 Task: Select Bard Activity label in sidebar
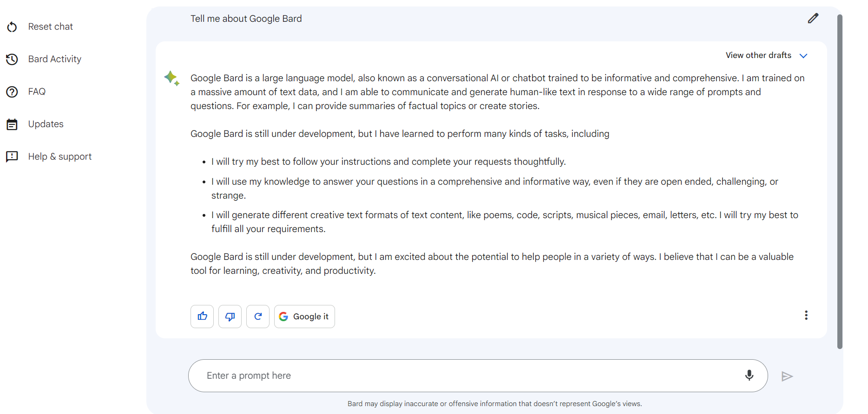pos(55,59)
